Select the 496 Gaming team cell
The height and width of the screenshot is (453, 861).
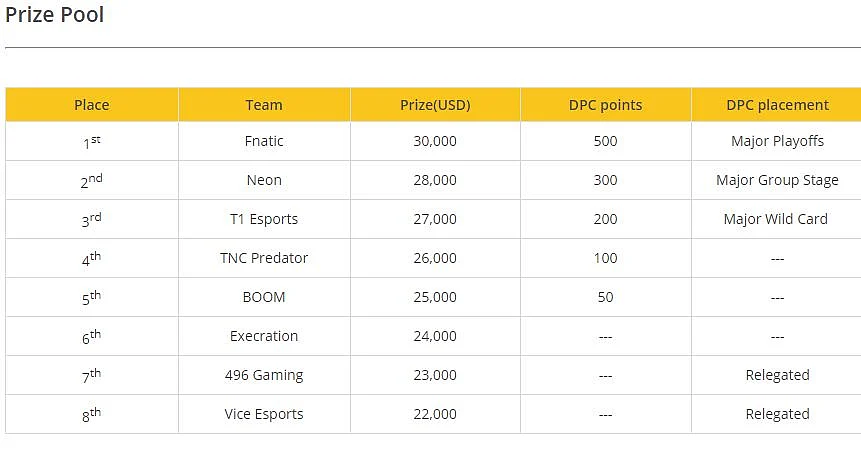(x=264, y=375)
